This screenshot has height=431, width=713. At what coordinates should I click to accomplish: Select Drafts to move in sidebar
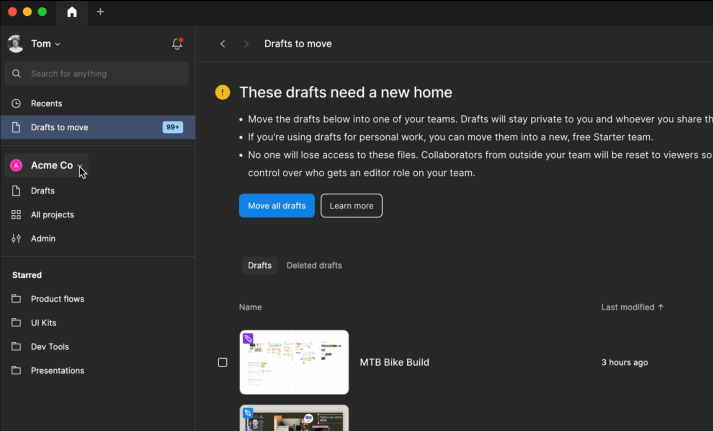[x=59, y=127]
